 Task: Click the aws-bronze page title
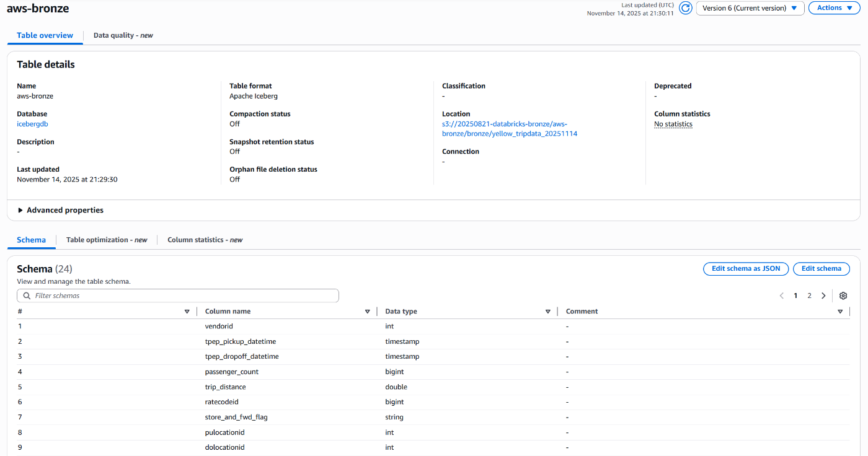(x=38, y=9)
